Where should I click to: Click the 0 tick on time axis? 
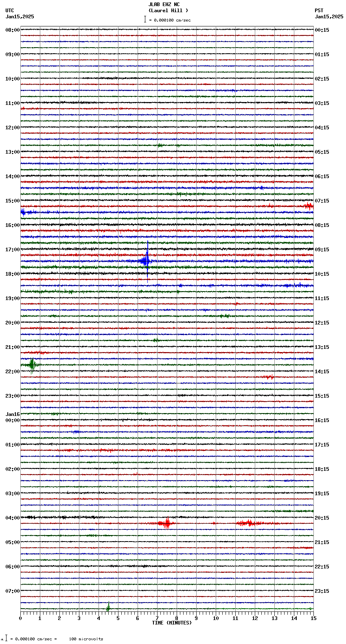click(x=20, y=618)
